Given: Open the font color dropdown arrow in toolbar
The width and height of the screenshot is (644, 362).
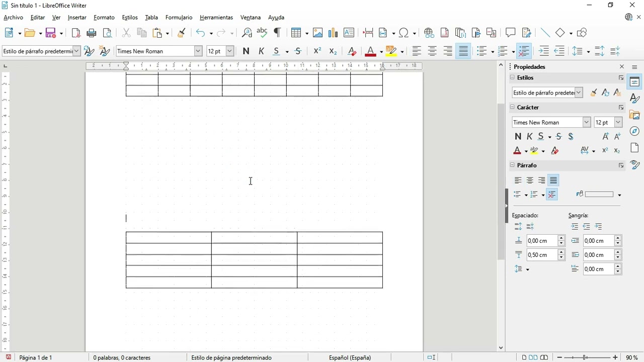Looking at the screenshot, I should [381, 51].
